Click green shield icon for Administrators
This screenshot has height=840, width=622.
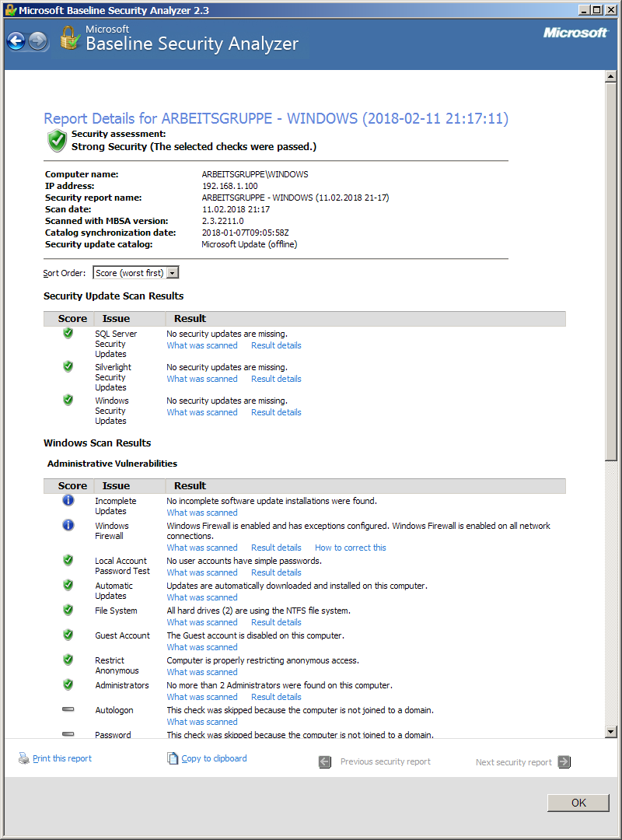point(68,684)
